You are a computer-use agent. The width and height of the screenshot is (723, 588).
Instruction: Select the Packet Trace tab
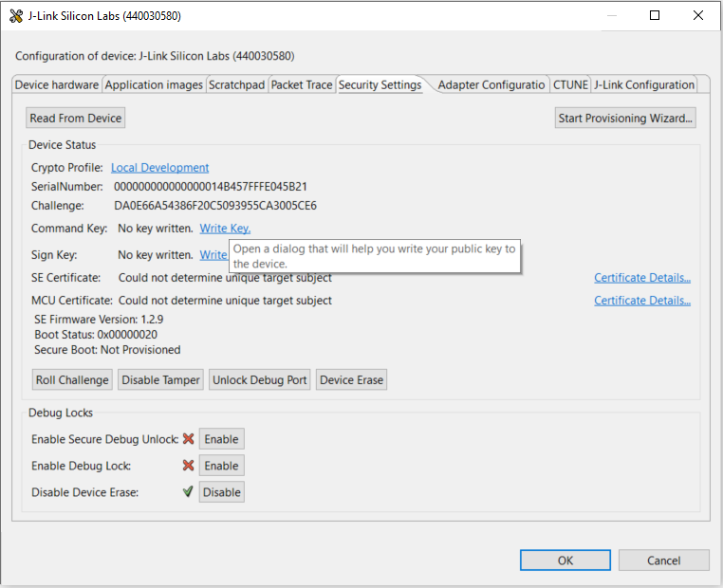click(x=302, y=85)
